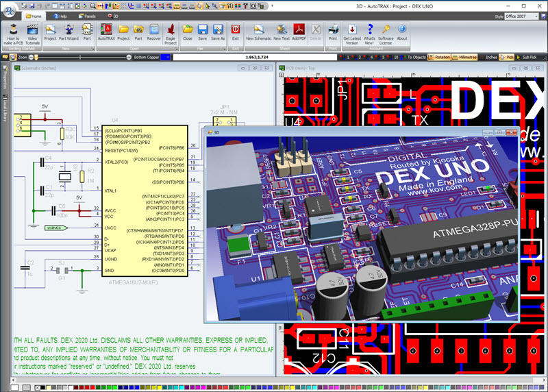Click the Software License key icon
Screen dimensions: 548x392
[x=386, y=34]
